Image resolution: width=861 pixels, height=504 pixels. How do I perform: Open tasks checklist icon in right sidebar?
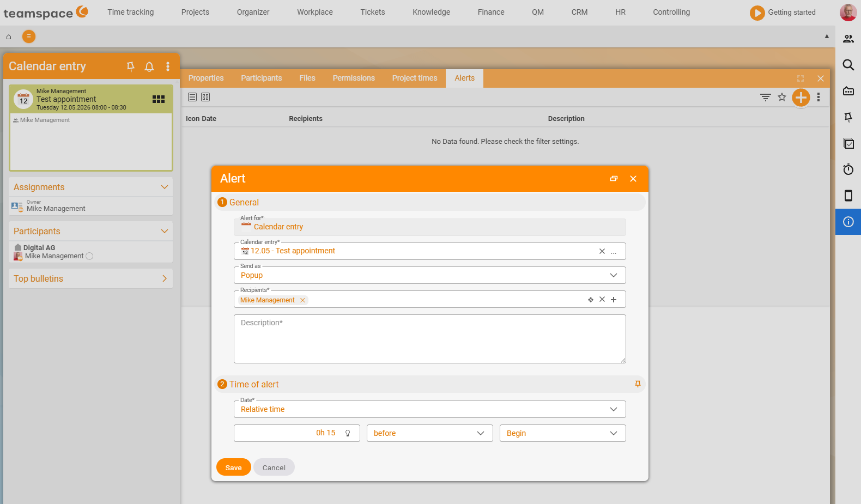848,143
